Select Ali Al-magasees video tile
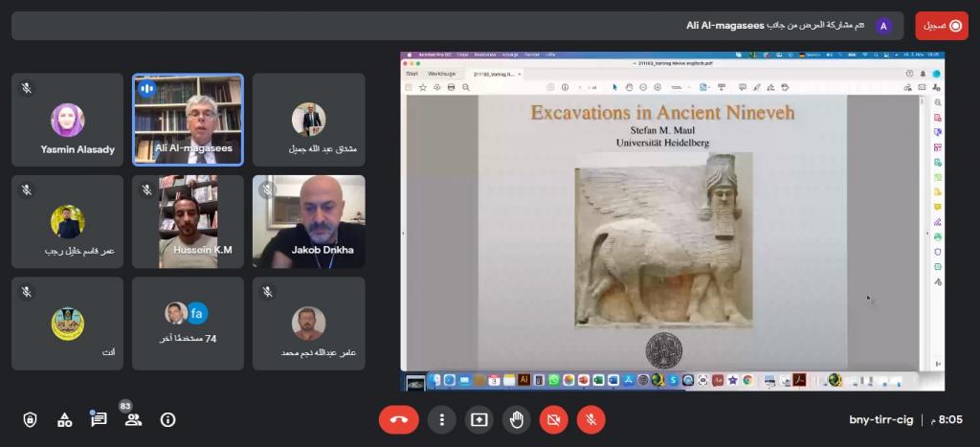Viewport: 980px width, 447px height. coord(188,120)
